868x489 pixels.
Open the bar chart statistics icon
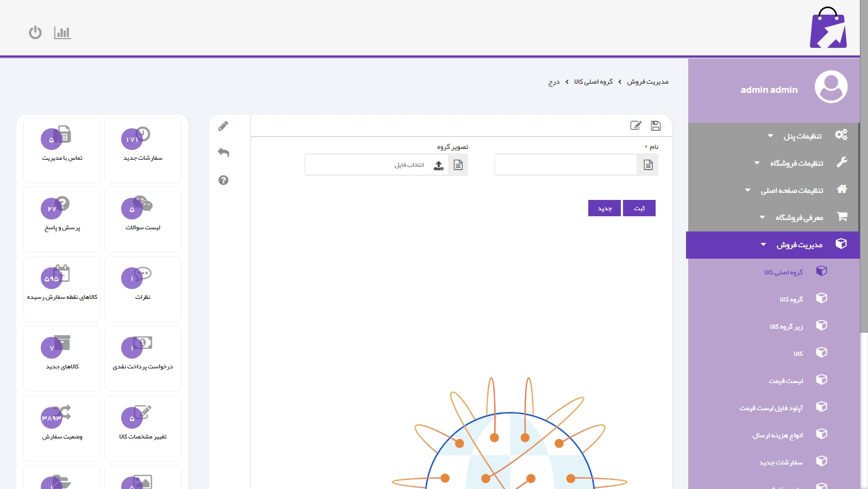click(62, 33)
